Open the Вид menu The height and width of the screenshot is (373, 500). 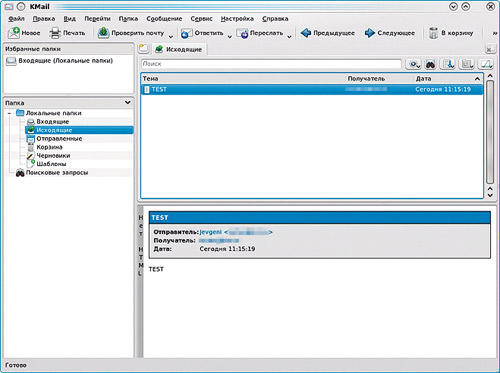coord(69,19)
